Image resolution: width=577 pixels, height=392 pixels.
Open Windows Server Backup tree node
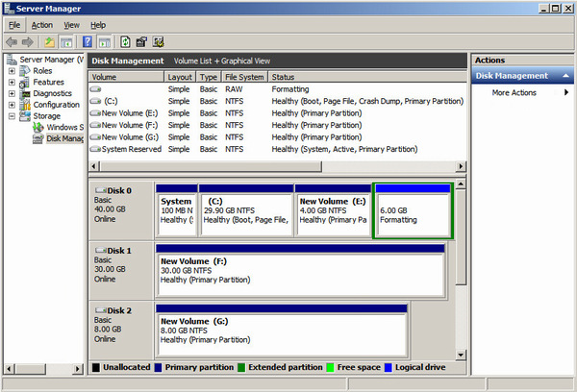tap(58, 127)
